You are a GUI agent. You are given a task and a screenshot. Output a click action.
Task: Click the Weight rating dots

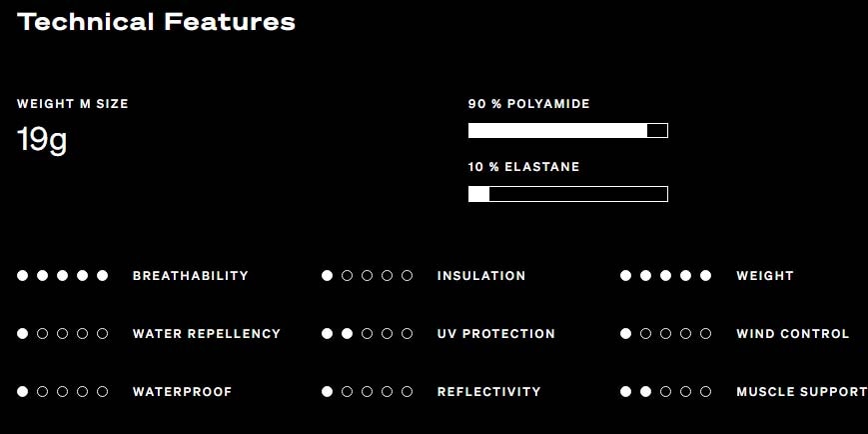(665, 276)
